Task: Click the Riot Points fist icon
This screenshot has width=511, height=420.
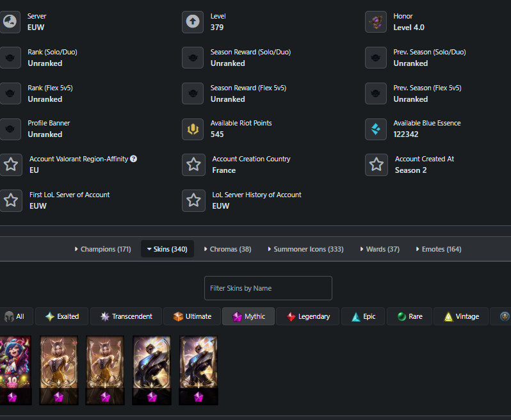Action: tap(193, 129)
